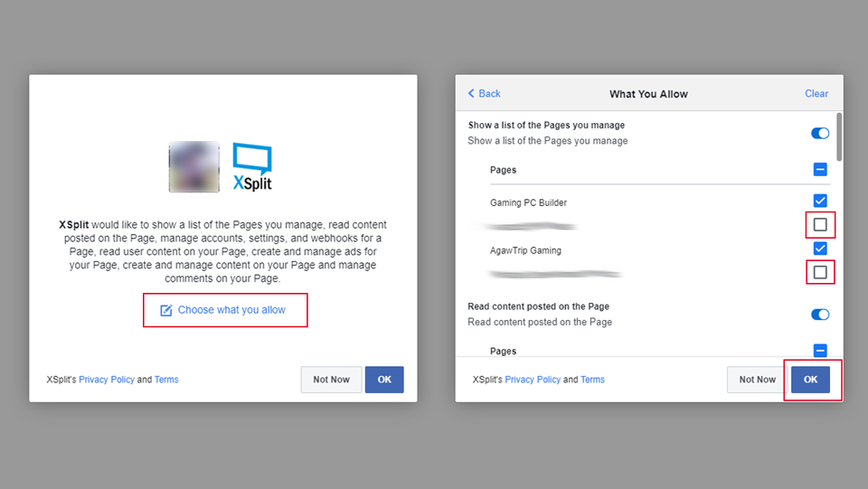Viewport: 868px width, 489px height.
Task: Open Privacy Policy link in left dialog
Action: coord(107,380)
